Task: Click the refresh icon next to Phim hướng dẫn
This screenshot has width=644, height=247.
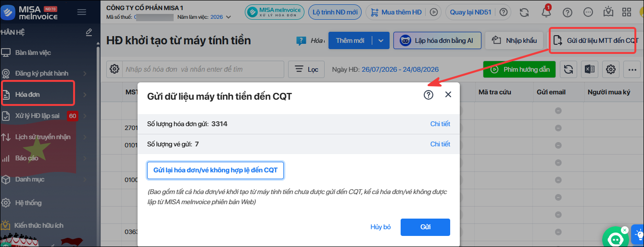Action: [x=568, y=69]
